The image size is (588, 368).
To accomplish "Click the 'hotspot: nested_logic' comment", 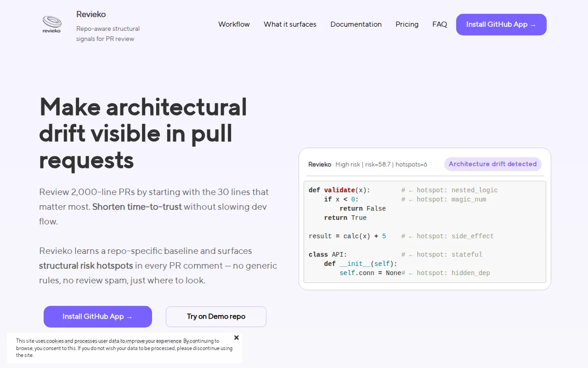I will coord(449,190).
